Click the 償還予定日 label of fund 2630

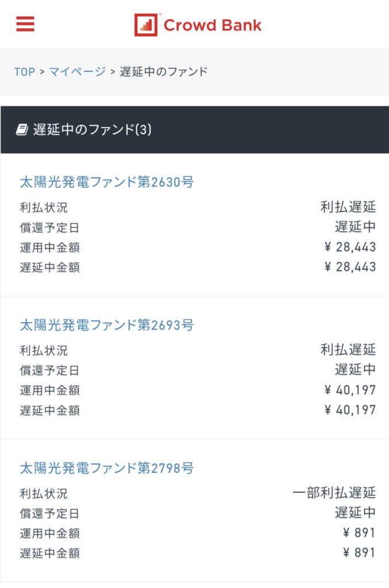(49, 228)
